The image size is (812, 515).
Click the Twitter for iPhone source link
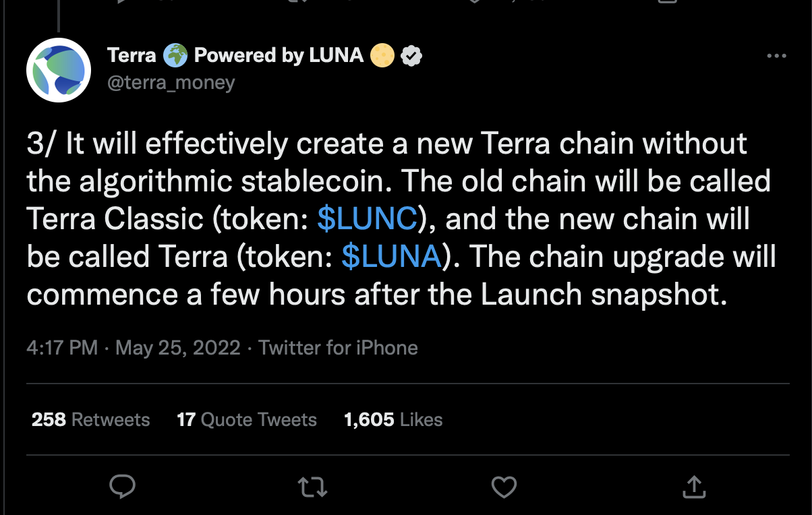pyautogui.click(x=339, y=348)
